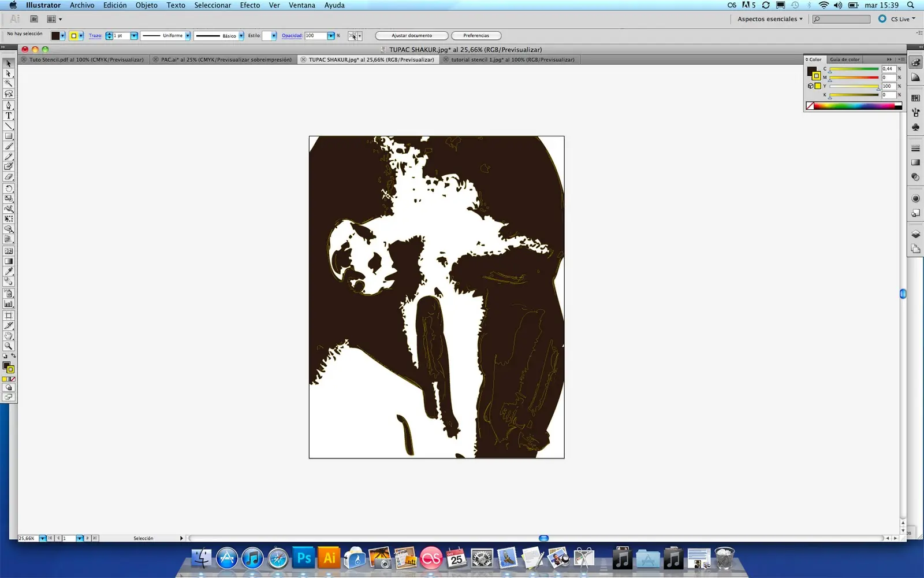This screenshot has width=924, height=578.
Task: Open iTunes from the Dock
Action: tap(252, 558)
